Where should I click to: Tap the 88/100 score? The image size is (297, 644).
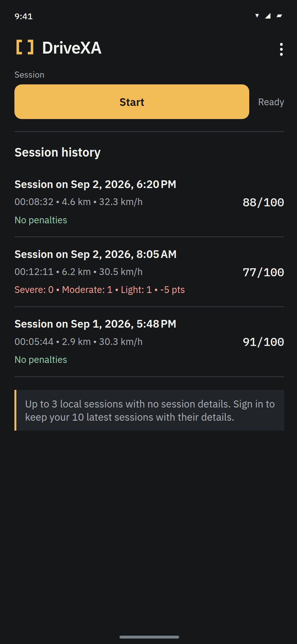click(x=263, y=202)
